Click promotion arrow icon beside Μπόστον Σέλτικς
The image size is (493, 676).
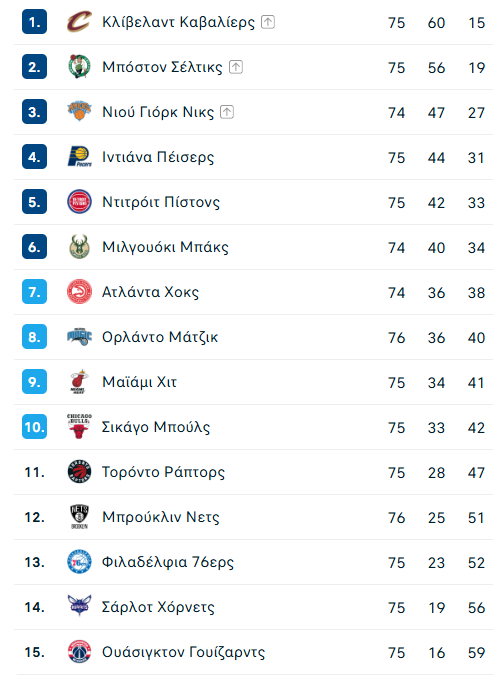(x=236, y=67)
